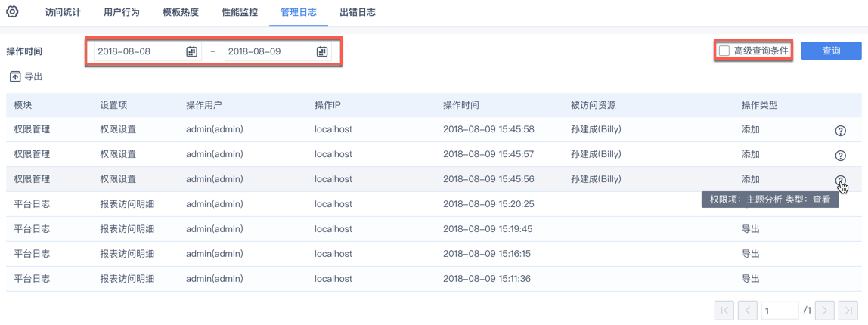Screen dimensions: 868x325
Task: Go to the next page
Action: tap(824, 310)
